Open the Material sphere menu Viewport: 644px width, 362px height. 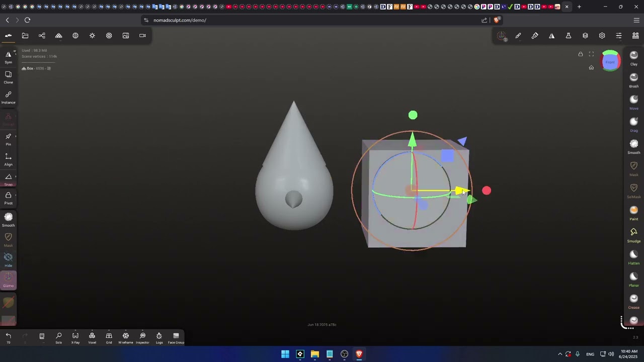[x=75, y=36]
